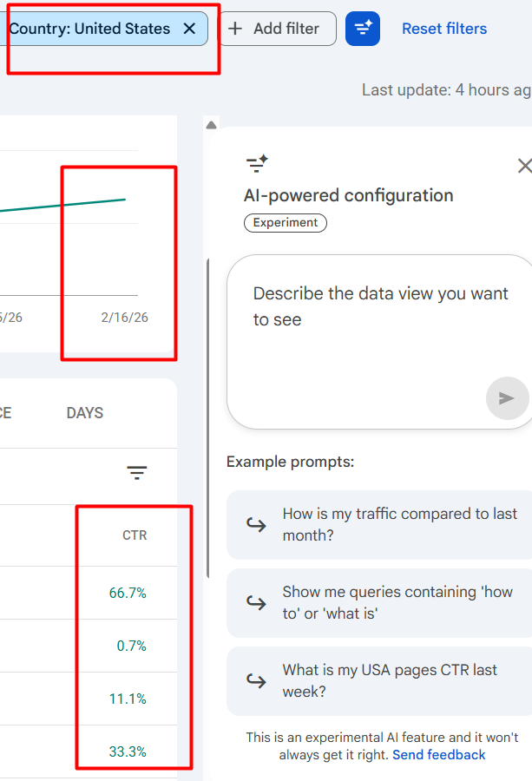Click arrow icon beside 'how to' queries prompt
This screenshot has height=781, width=532.
(x=256, y=603)
